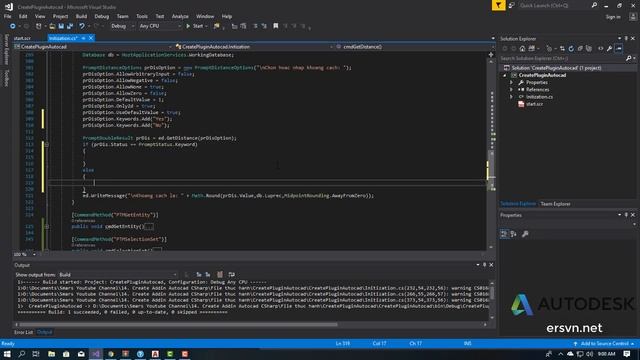Screen dimensions: 640x360
Task: Click the yellow notifications filter flag icon
Action: 498,5
